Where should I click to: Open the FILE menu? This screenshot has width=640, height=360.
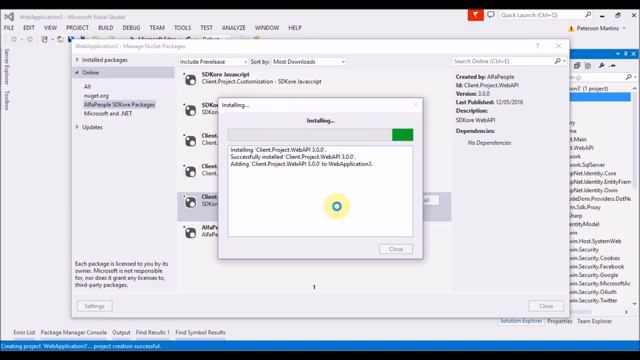[9, 28]
